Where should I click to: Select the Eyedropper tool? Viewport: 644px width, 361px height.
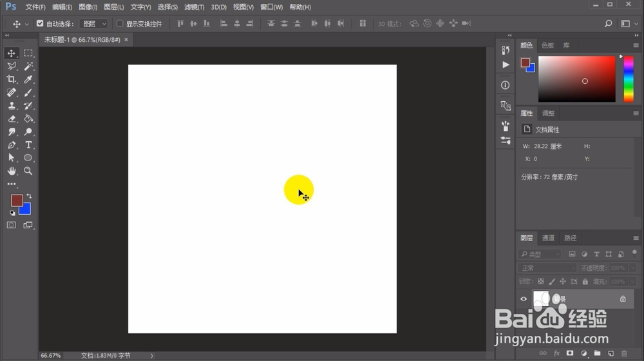pyautogui.click(x=28, y=79)
